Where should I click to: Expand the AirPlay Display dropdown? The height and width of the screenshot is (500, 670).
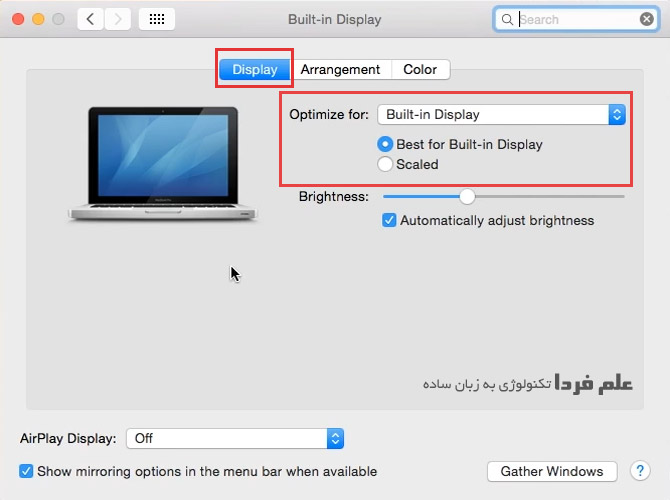point(235,438)
